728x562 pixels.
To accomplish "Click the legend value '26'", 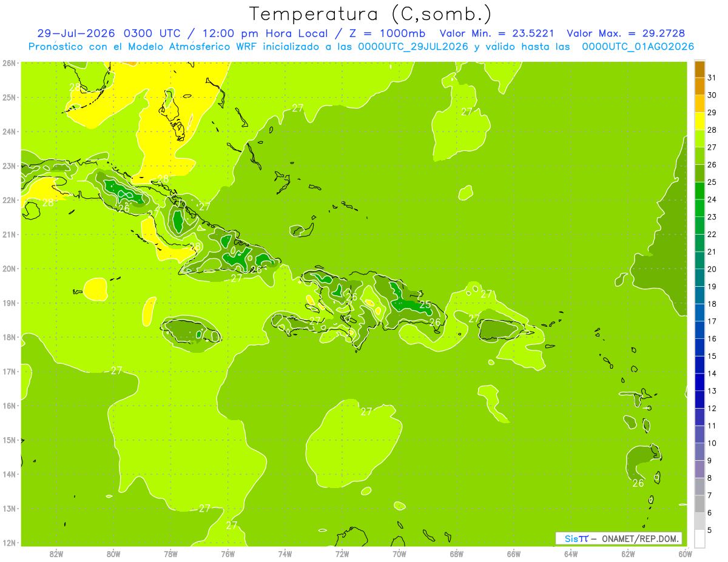I will point(712,165).
